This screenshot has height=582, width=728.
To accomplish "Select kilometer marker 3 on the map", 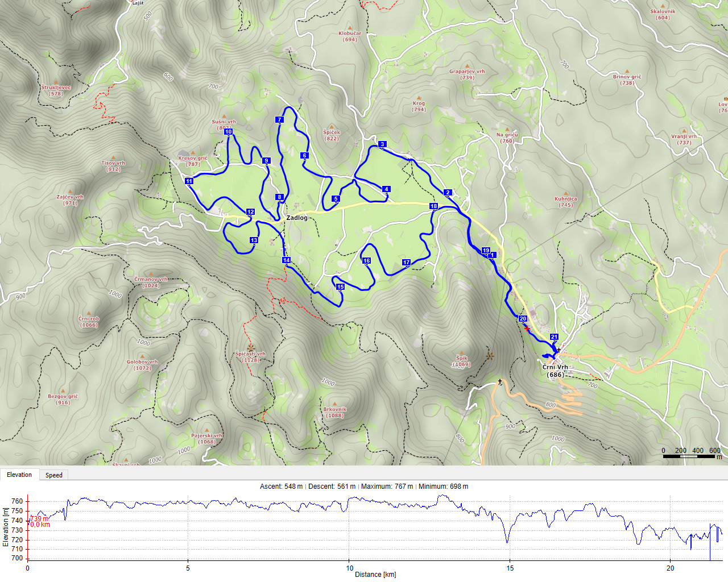I will pyautogui.click(x=382, y=144).
